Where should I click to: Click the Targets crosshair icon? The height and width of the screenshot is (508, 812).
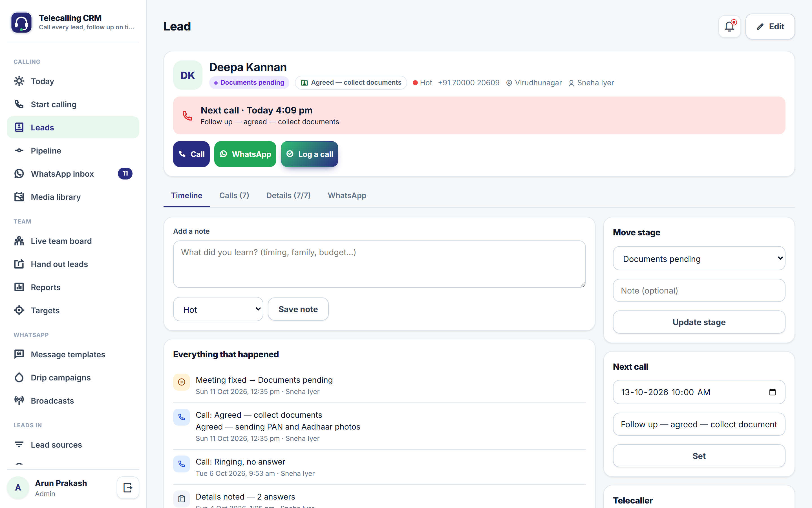coord(19,310)
